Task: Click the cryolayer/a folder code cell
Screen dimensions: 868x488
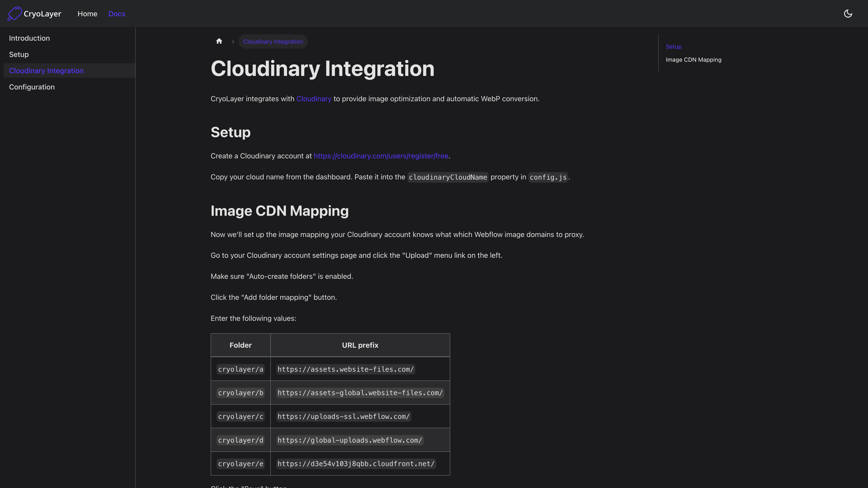Action: coord(240,369)
